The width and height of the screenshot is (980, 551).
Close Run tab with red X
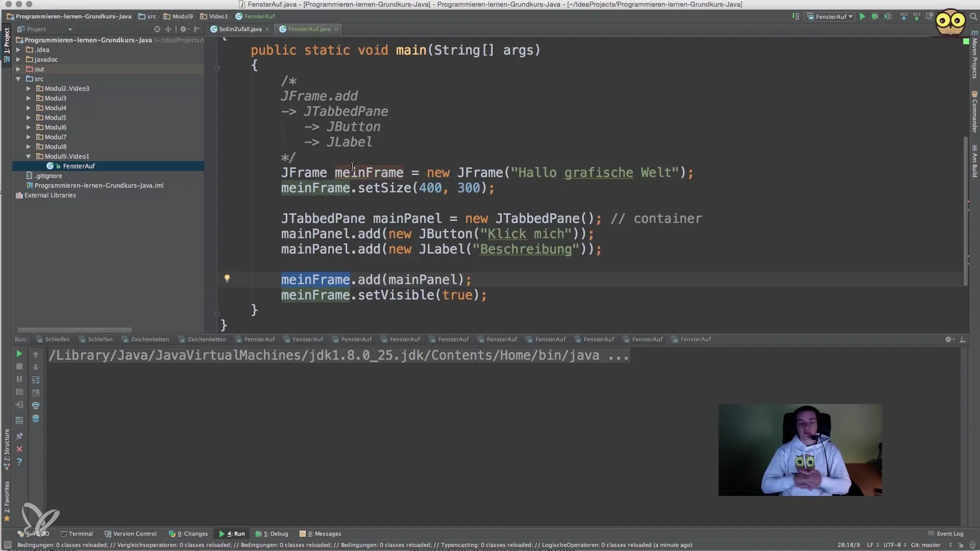pyautogui.click(x=19, y=449)
